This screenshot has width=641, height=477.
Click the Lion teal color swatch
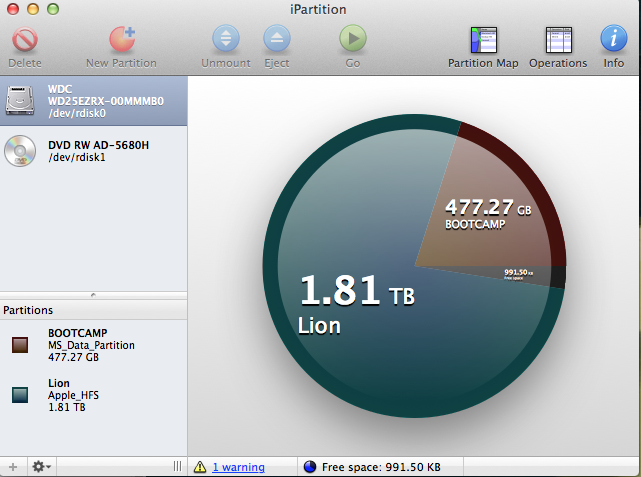click(20, 395)
